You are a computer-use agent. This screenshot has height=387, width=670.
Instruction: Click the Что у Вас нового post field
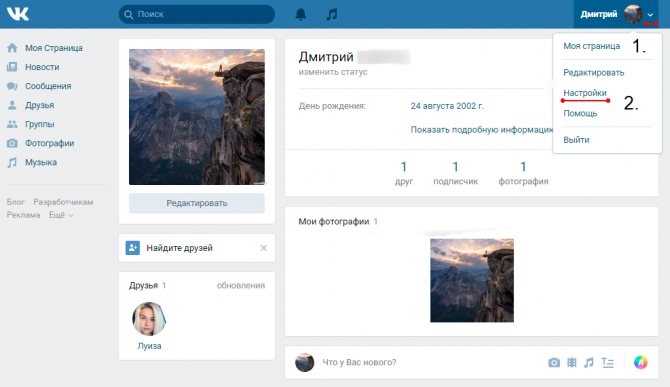click(x=359, y=362)
